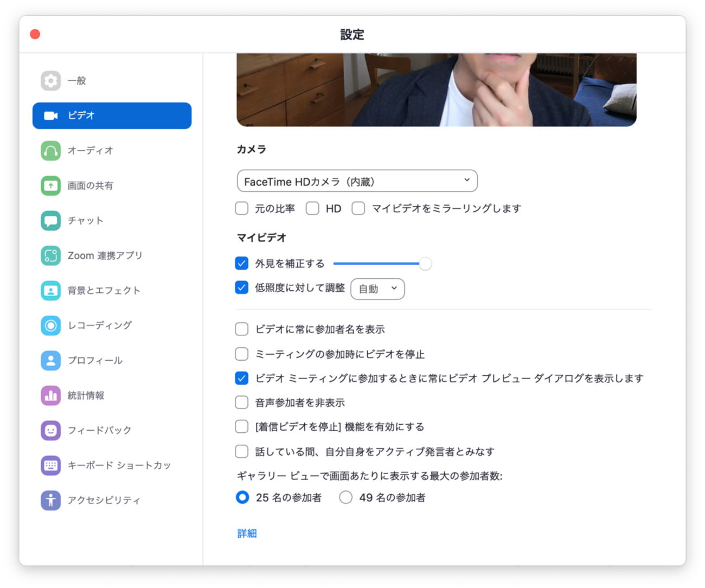Click the Zoom 連携アプリ label

[105, 255]
